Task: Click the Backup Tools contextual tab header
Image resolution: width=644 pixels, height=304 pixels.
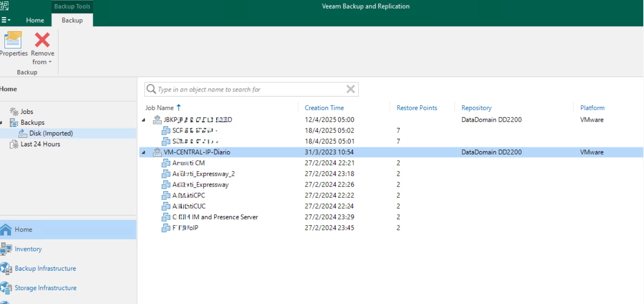Action: point(72,6)
